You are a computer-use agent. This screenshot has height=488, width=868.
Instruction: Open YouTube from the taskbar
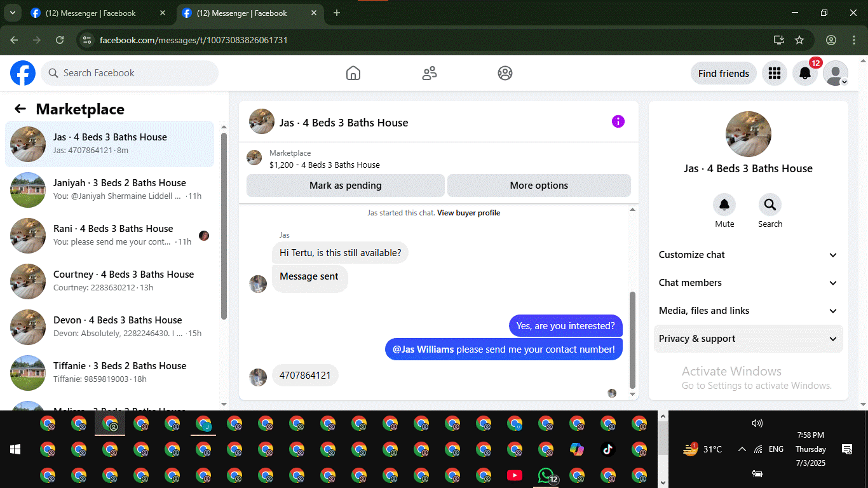click(515, 475)
